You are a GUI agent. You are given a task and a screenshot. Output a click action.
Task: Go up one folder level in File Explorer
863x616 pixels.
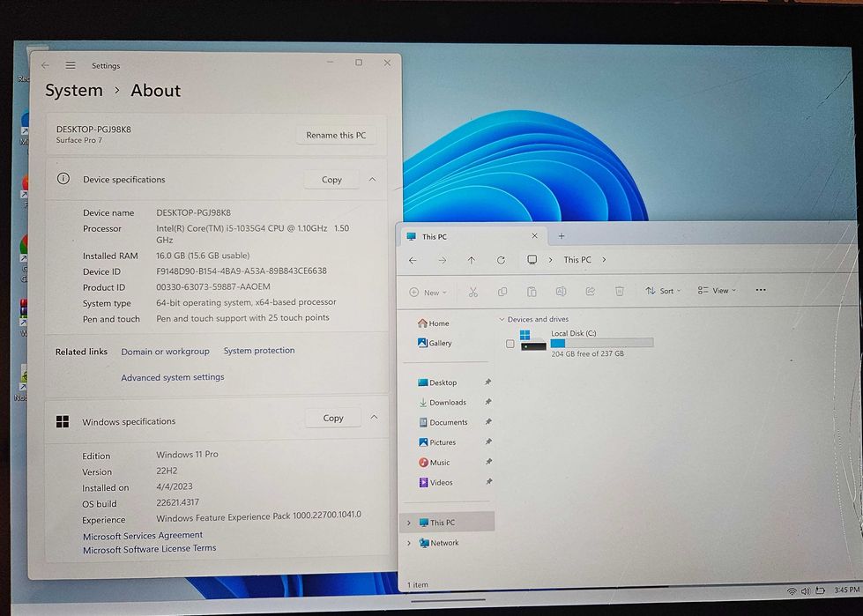pos(472,260)
